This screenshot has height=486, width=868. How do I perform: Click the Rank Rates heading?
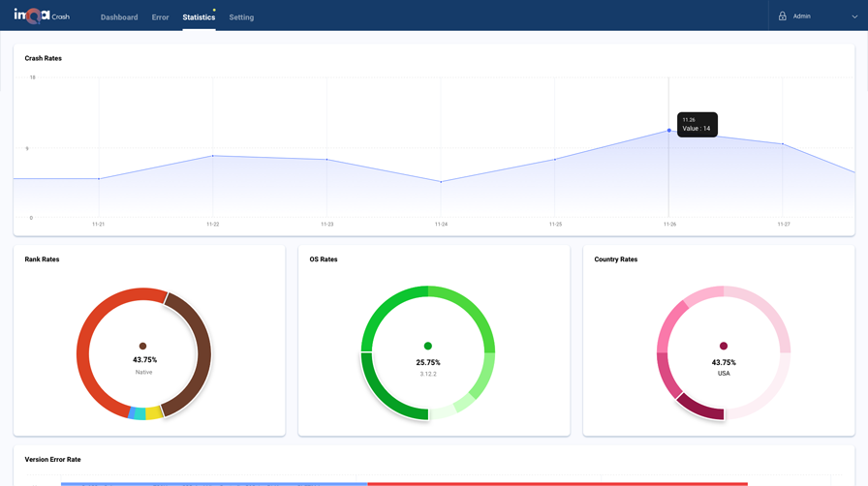click(x=42, y=259)
